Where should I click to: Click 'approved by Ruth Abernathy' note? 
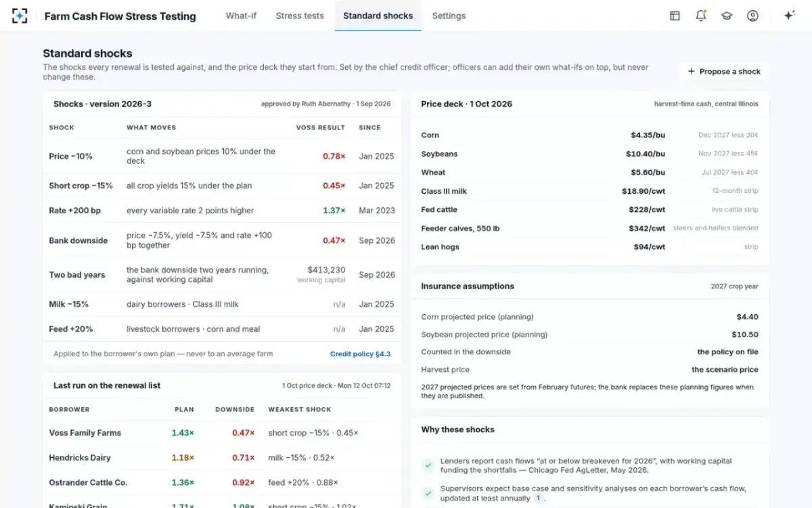(326, 104)
